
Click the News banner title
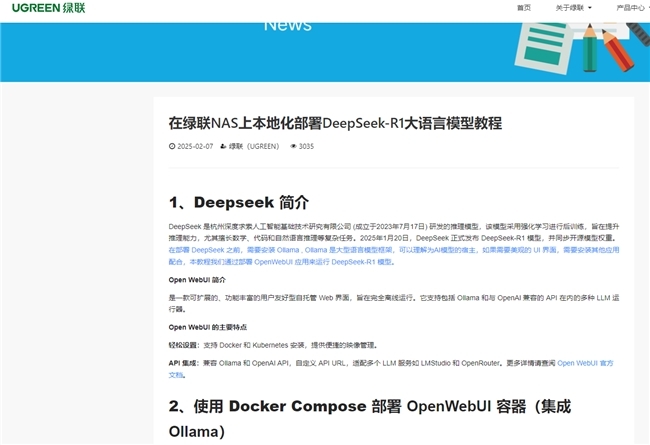point(288,27)
